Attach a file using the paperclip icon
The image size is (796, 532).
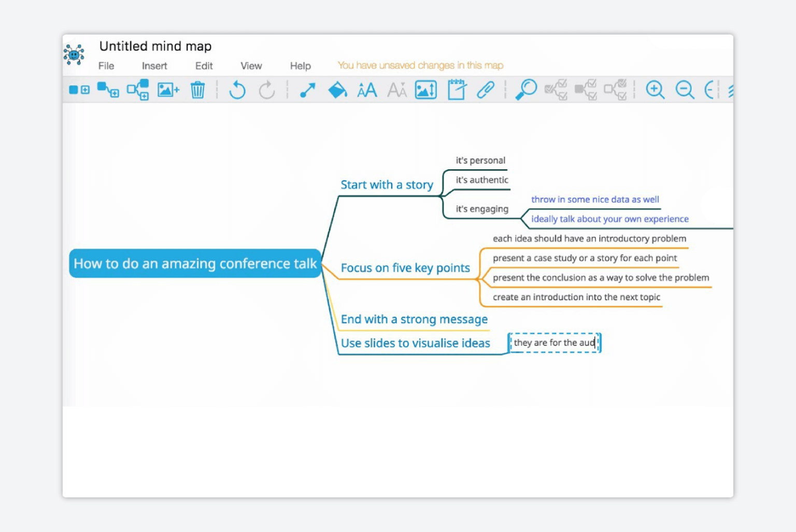point(486,90)
